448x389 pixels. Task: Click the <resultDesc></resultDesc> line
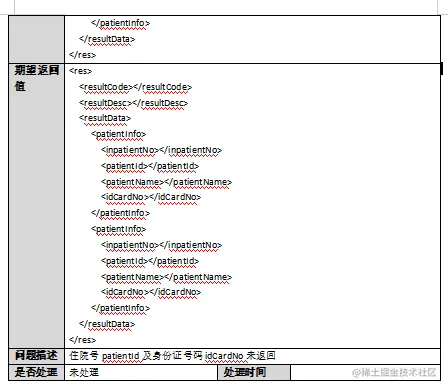(x=133, y=103)
